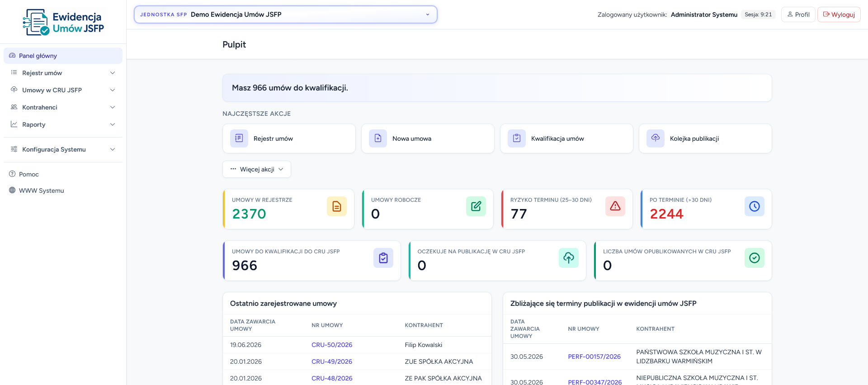Click the Nowa umowa document icon

click(378, 138)
